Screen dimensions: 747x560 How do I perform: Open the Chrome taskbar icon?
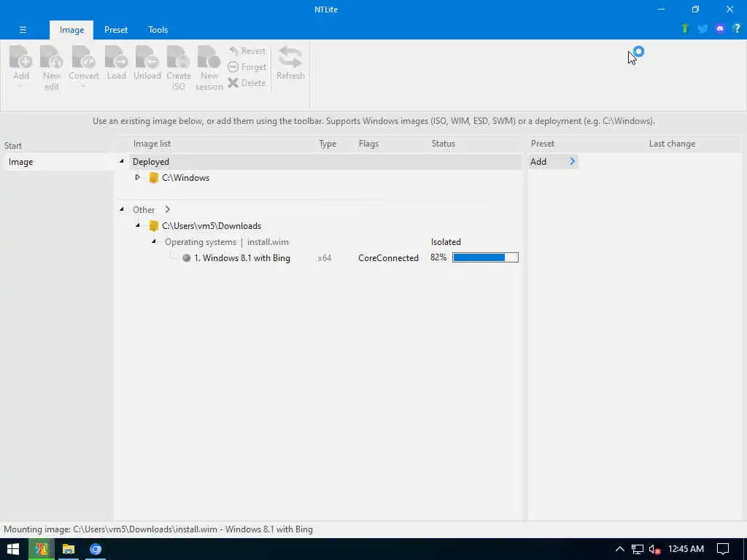pos(96,549)
